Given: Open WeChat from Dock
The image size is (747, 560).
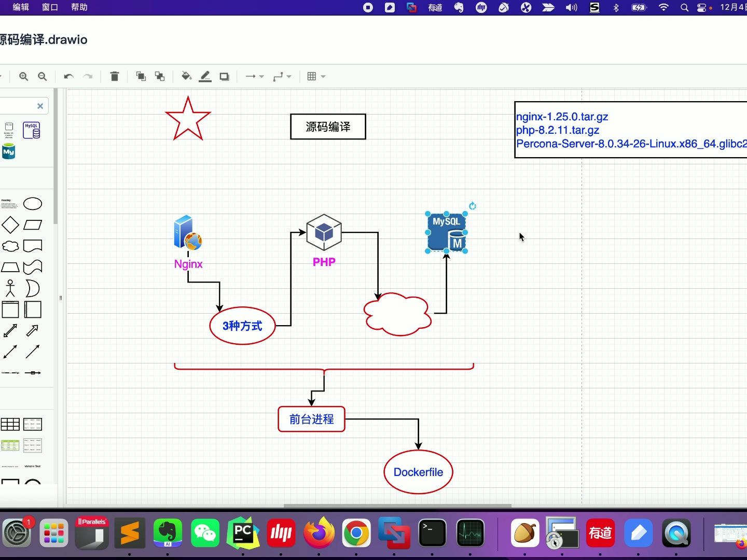Looking at the screenshot, I should point(205,533).
